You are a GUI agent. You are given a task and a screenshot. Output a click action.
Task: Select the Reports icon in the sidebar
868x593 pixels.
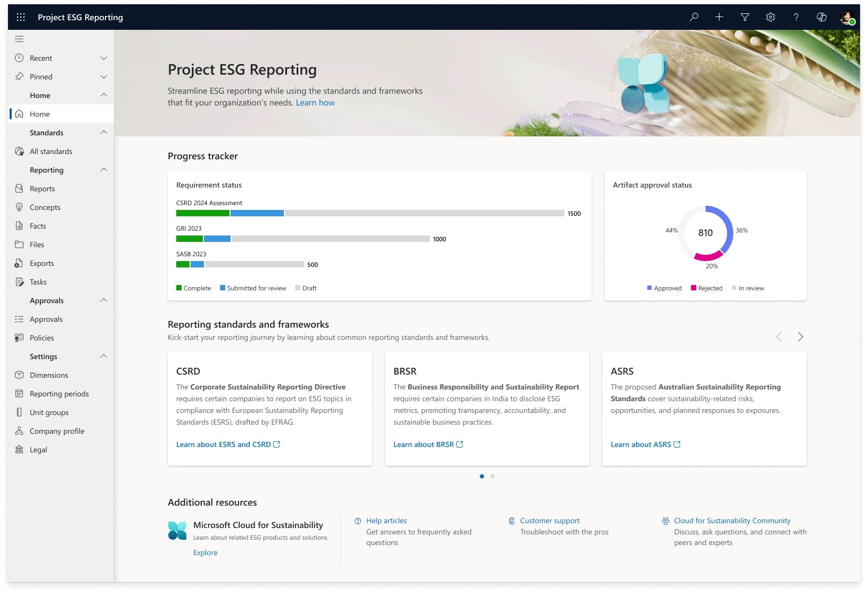tap(19, 188)
